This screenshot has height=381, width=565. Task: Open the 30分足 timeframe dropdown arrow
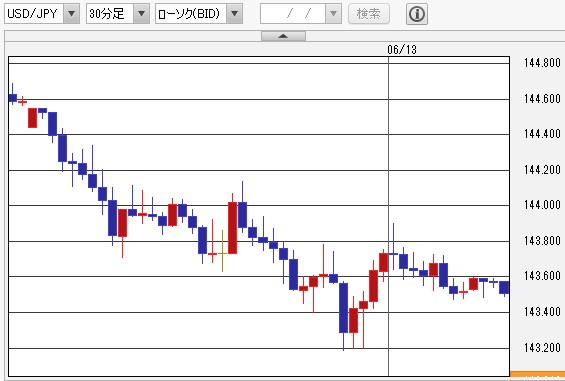coord(141,14)
